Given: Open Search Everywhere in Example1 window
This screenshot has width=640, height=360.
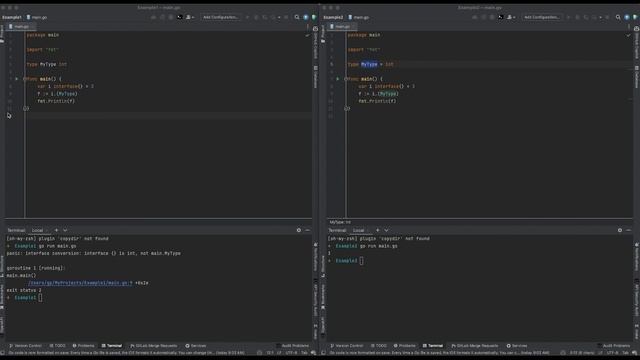Looking at the screenshot, I should coord(297,17).
